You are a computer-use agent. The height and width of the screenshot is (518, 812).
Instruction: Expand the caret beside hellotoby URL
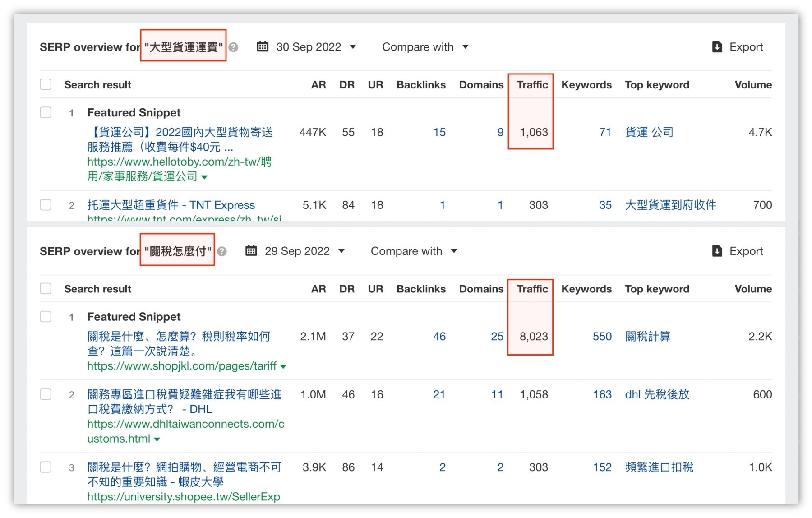point(204,177)
